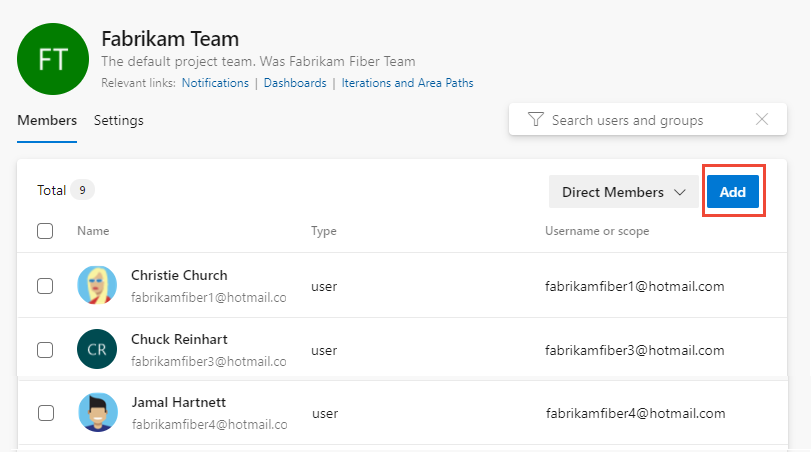Clear search with the X icon
Image resolution: width=811 pixels, height=452 pixels.
tap(762, 120)
